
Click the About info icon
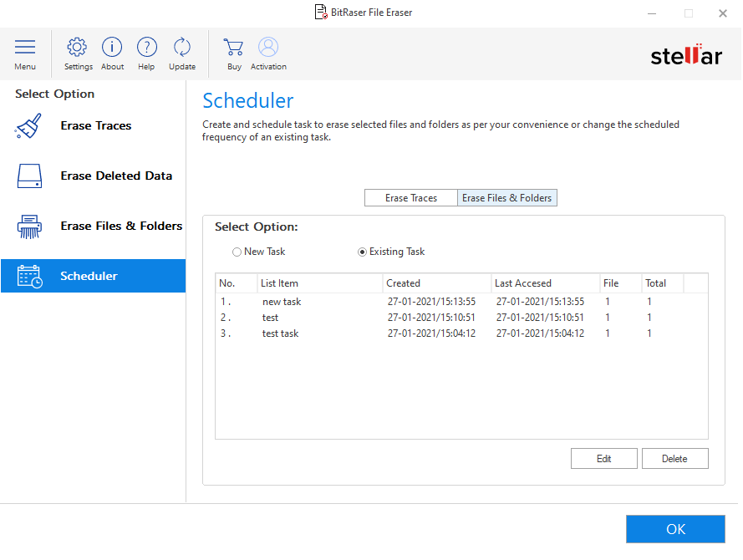(112, 47)
